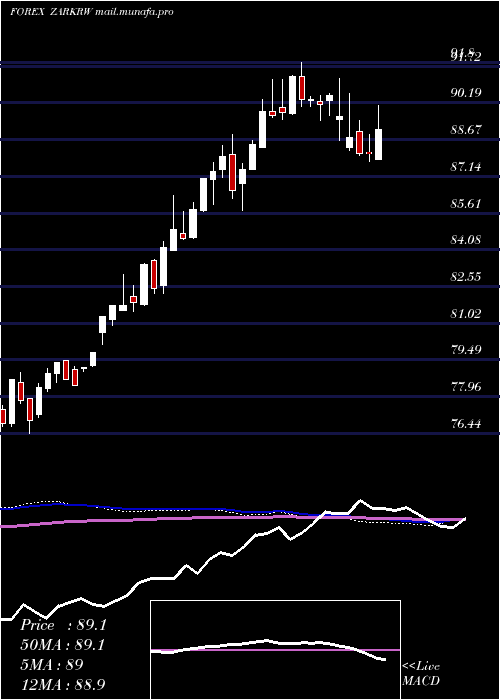Click the <<Live MACD label
The height and width of the screenshot is (700, 500).
point(421,673)
